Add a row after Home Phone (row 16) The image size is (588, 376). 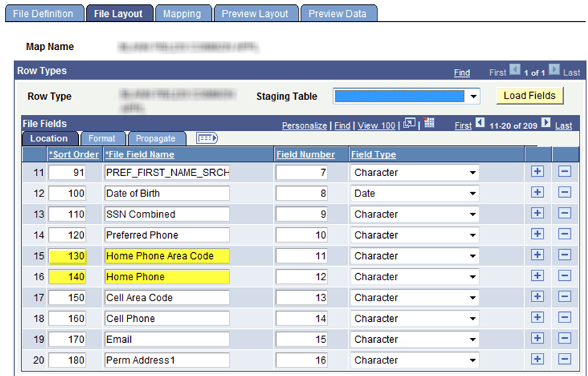pyautogui.click(x=537, y=276)
